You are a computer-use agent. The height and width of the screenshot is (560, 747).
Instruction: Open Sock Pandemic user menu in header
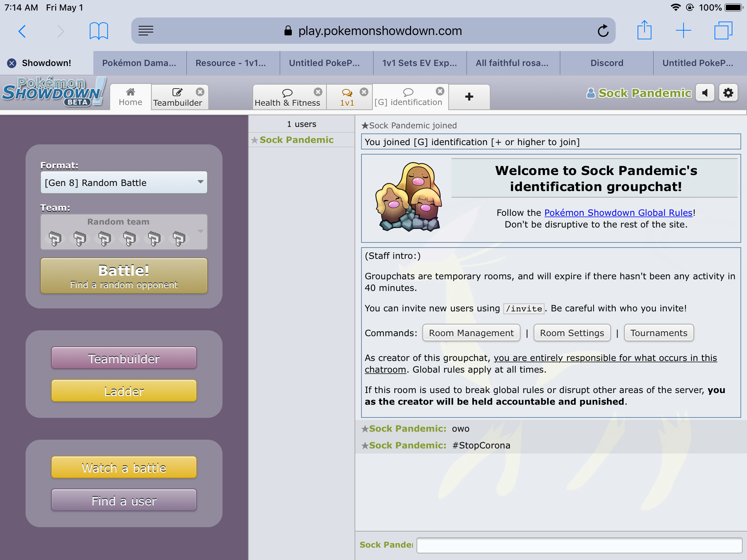tap(639, 93)
